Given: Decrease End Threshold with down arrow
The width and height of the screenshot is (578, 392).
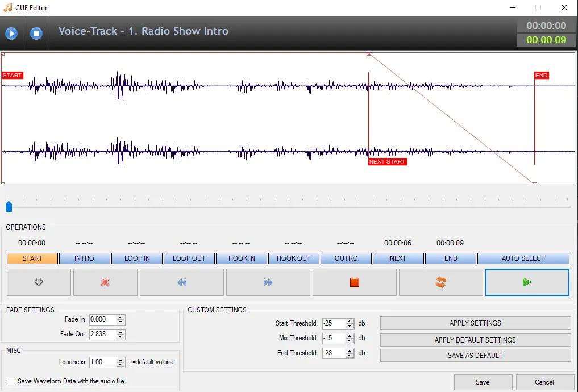Looking at the screenshot, I should point(350,355).
